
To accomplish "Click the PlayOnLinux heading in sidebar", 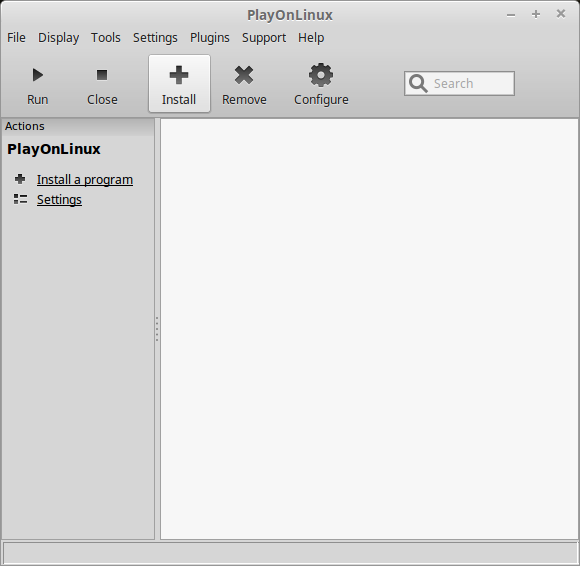I will 54,149.
